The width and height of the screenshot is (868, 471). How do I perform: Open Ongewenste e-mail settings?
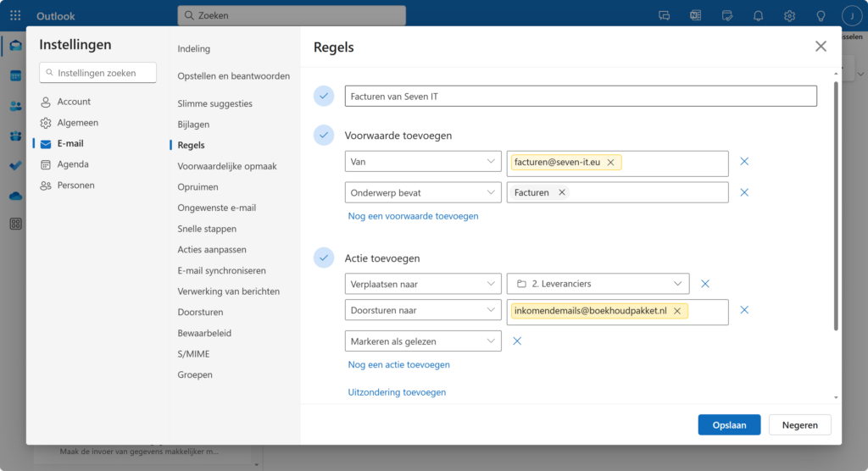(216, 208)
